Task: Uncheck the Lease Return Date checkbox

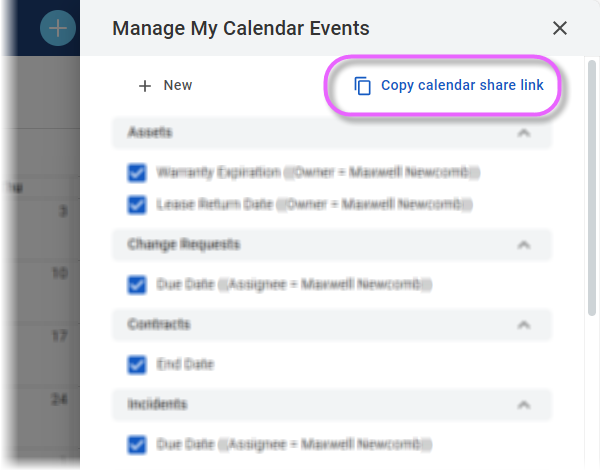Action: pos(137,204)
